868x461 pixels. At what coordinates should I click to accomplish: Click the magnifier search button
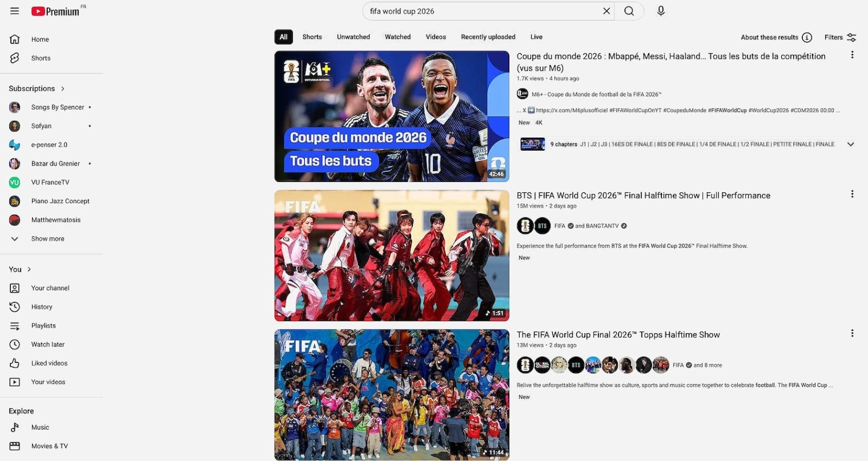[x=629, y=11]
